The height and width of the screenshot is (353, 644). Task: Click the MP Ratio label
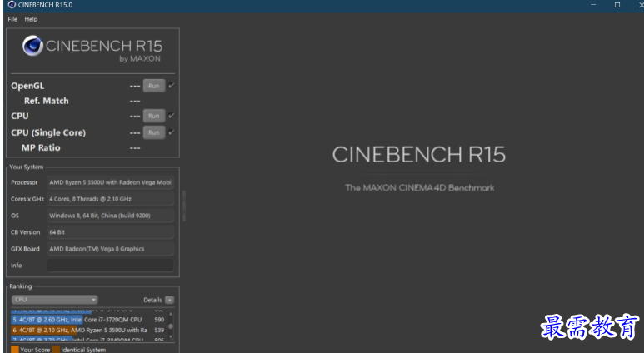[41, 147]
